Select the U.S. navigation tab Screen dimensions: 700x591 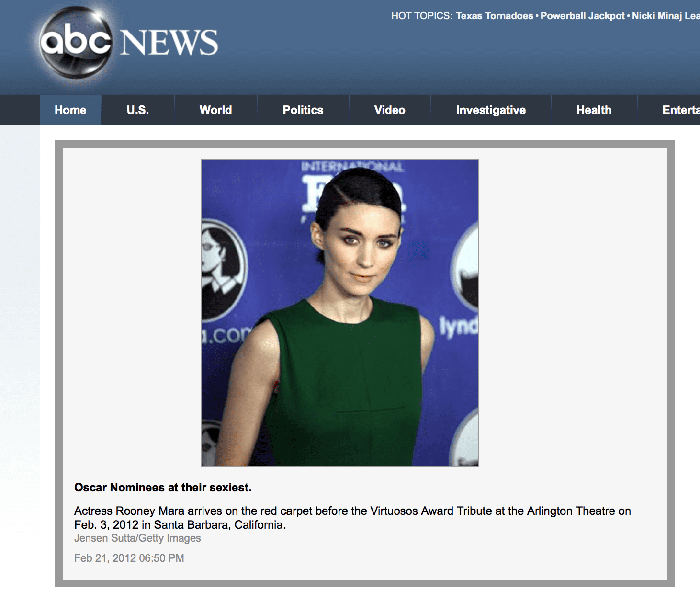point(137,110)
